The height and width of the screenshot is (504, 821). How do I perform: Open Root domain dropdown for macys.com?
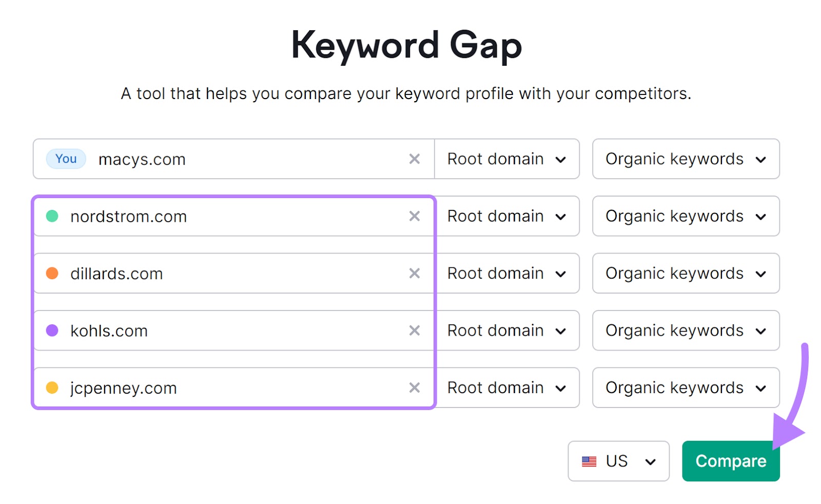pyautogui.click(x=506, y=159)
